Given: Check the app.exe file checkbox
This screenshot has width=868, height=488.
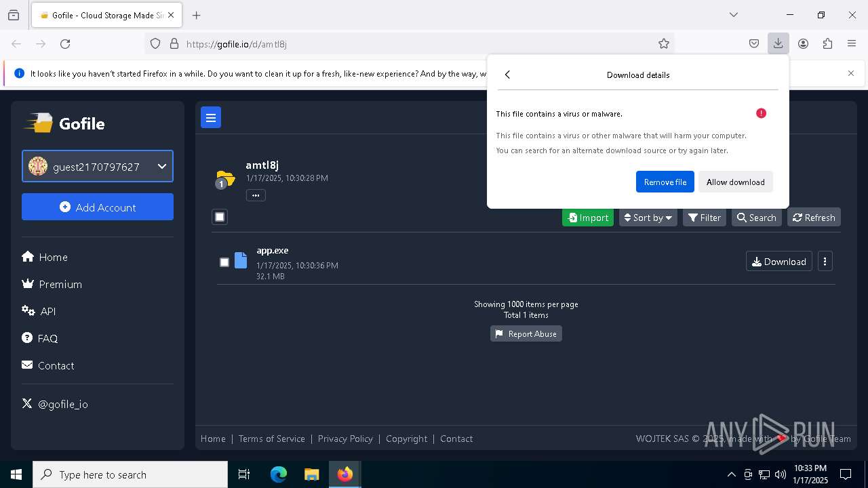Looking at the screenshot, I should (x=224, y=262).
